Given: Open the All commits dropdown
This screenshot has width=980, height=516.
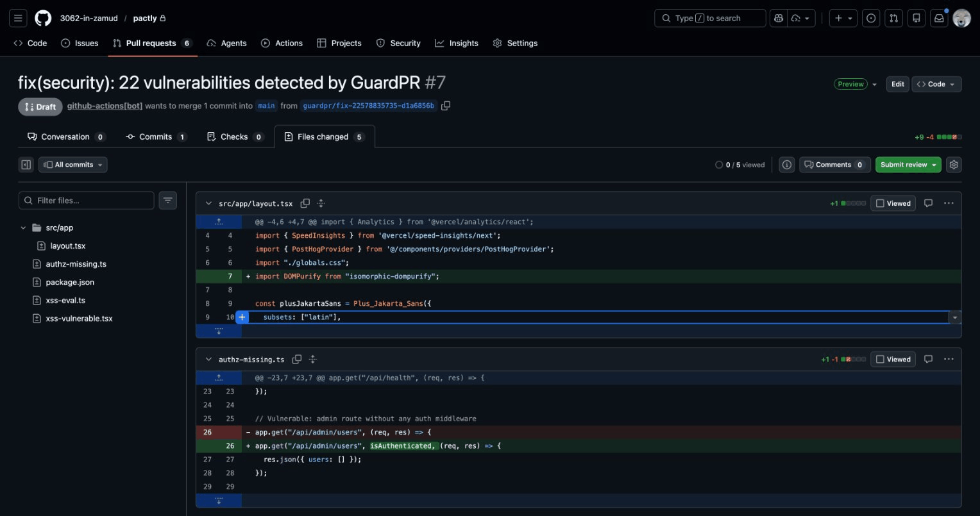Looking at the screenshot, I should click(x=73, y=165).
